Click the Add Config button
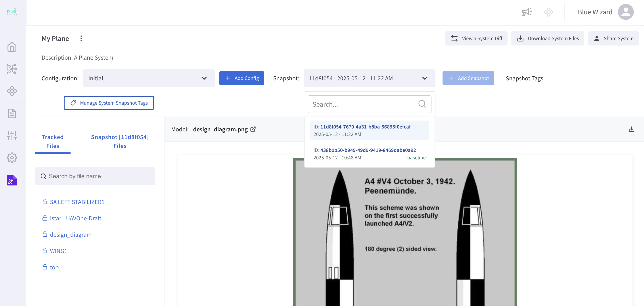Viewport: 644px width, 306px height. click(x=241, y=78)
